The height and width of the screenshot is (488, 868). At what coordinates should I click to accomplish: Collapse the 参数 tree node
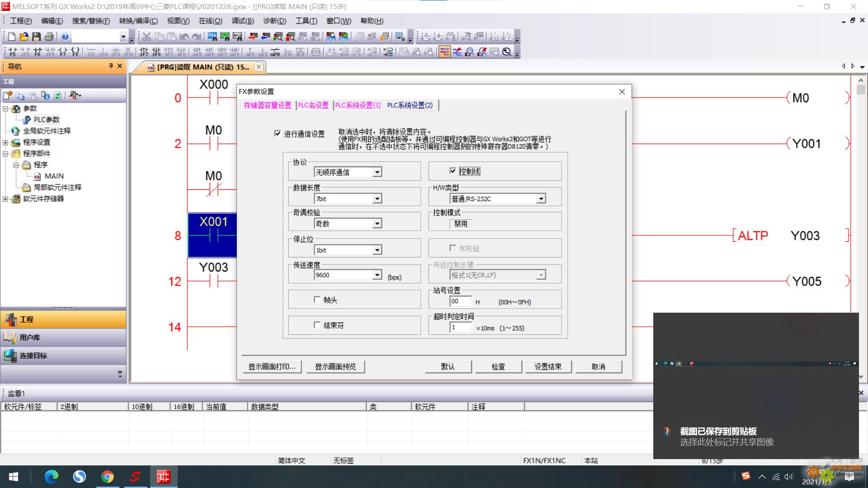point(5,109)
